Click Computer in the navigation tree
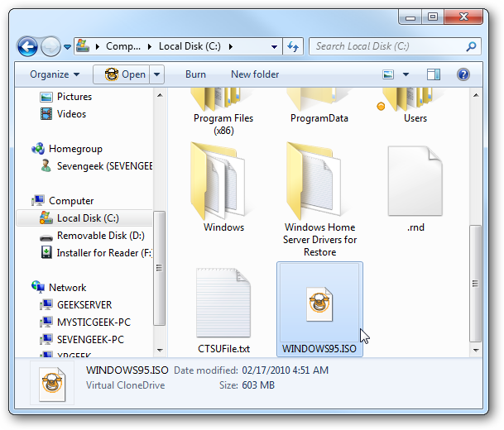This screenshot has width=504, height=430. (x=71, y=201)
